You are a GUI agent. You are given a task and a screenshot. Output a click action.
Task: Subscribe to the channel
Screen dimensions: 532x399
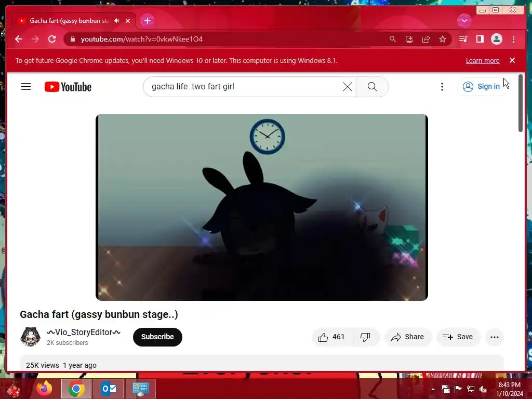click(x=157, y=337)
